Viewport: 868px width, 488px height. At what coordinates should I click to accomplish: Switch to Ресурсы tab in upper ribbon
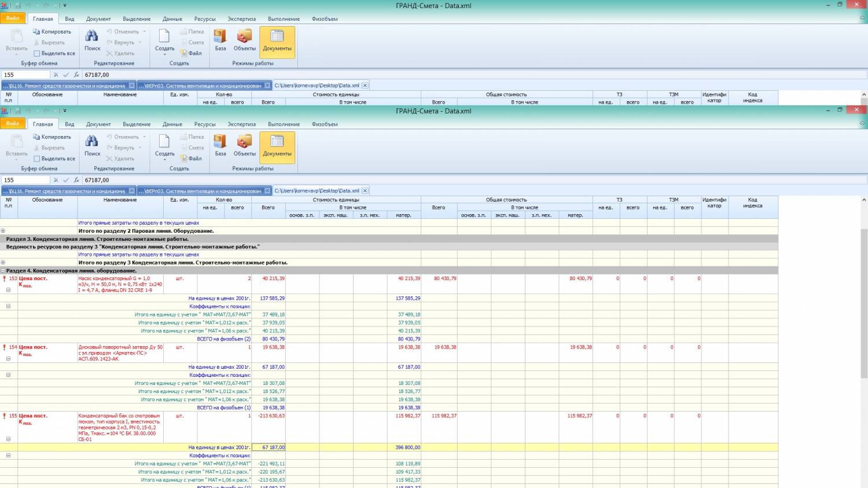pyautogui.click(x=204, y=19)
